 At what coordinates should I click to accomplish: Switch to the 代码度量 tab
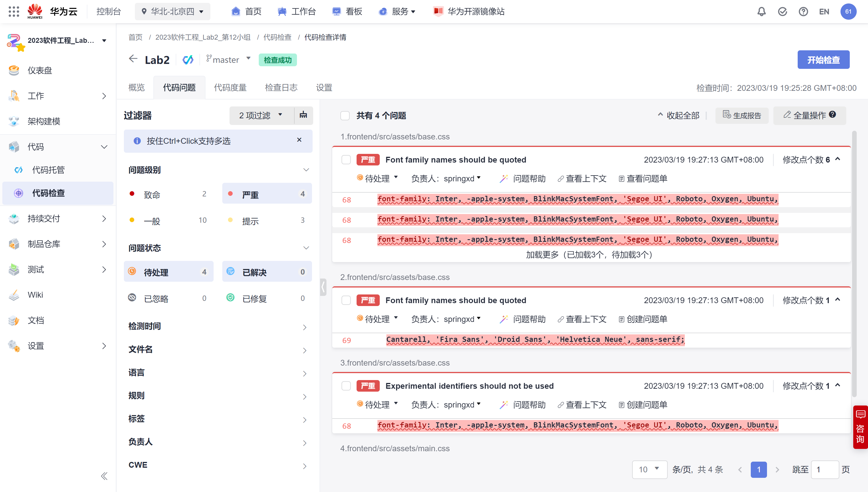[x=230, y=88]
